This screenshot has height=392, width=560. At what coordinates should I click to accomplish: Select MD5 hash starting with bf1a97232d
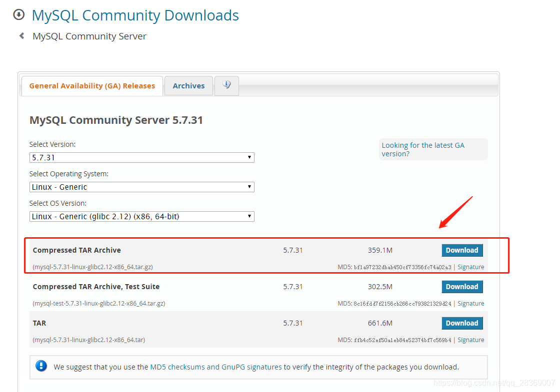tap(402, 267)
